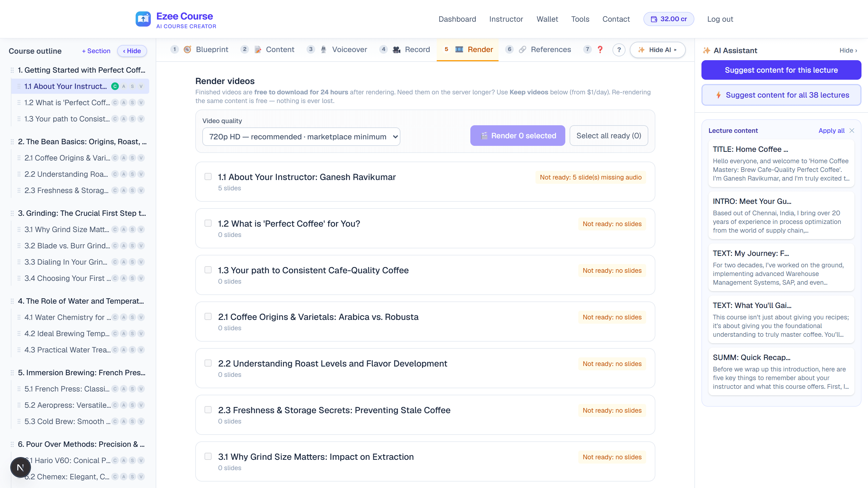
Task: Switch to the Record step tab
Action: click(x=405, y=50)
